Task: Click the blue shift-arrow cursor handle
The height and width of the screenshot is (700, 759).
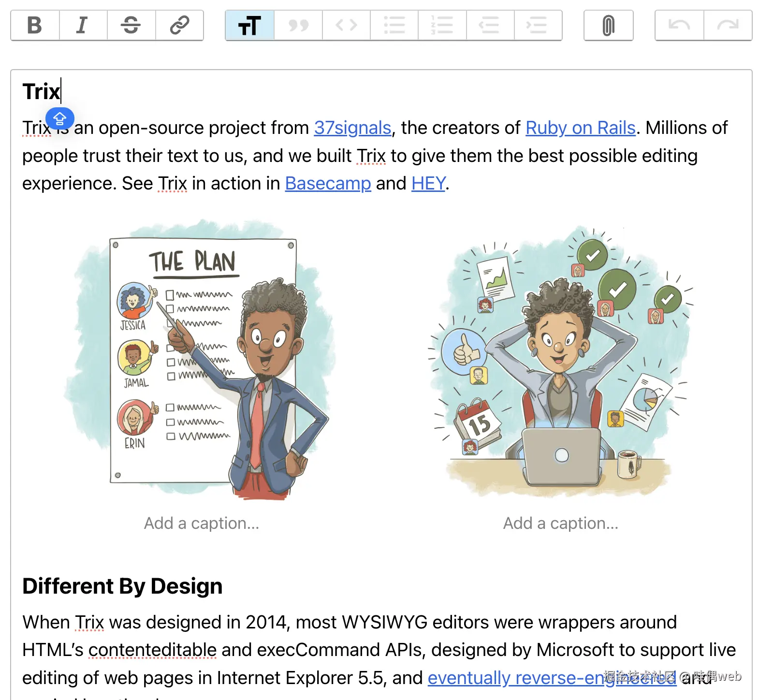Action: (60, 118)
